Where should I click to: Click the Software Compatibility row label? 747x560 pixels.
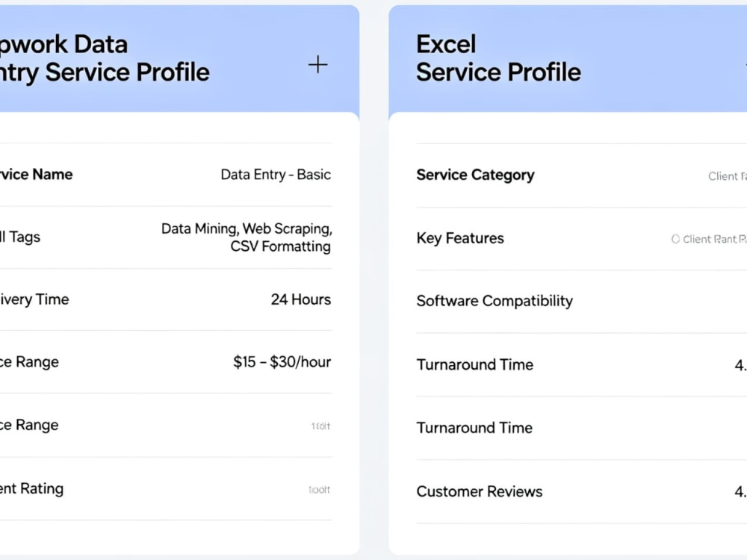pos(495,300)
